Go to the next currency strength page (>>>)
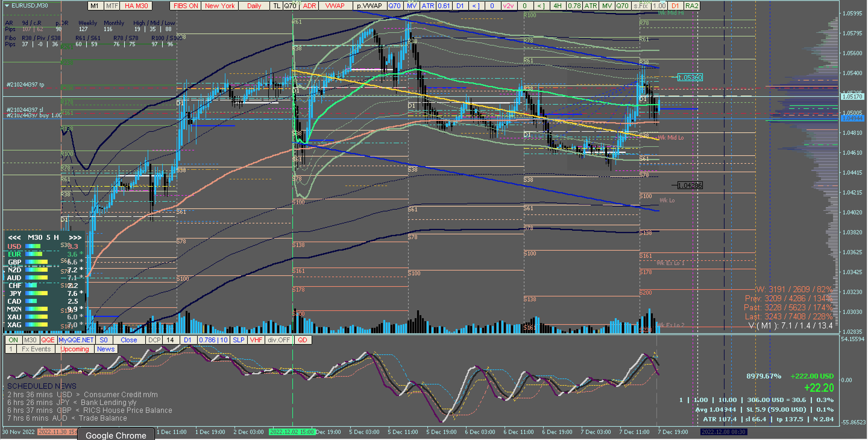868x440 pixels. [75, 237]
